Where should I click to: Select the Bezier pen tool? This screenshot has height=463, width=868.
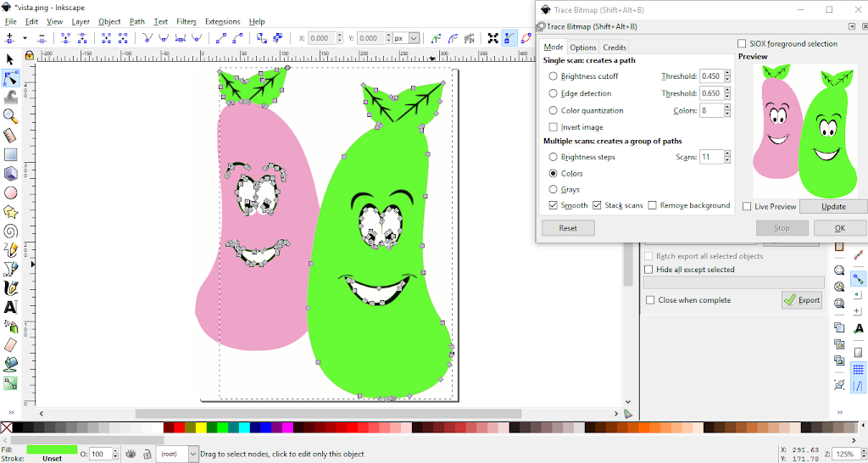coord(10,269)
